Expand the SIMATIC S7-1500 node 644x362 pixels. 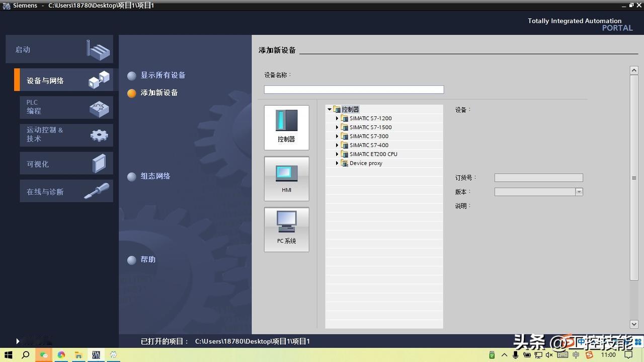(x=337, y=127)
